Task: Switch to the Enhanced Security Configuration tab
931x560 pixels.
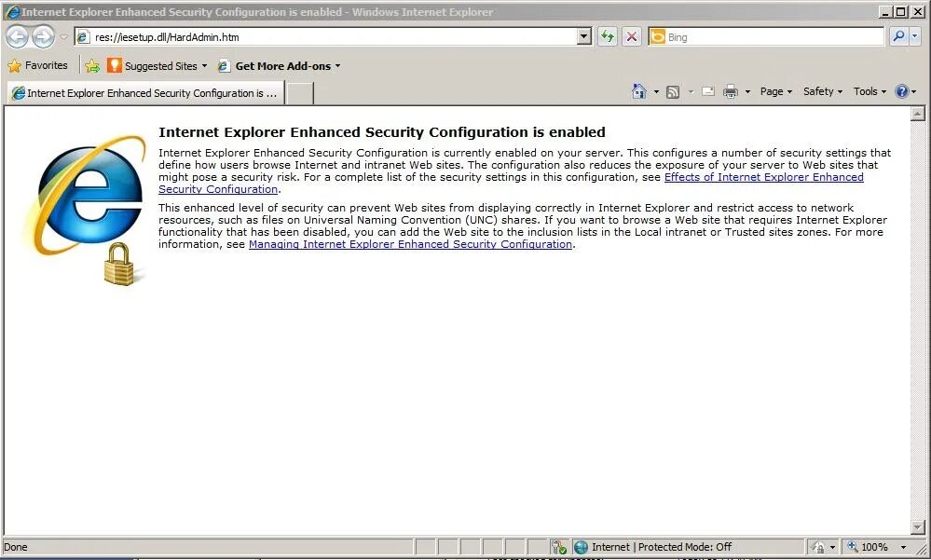Action: pos(144,92)
